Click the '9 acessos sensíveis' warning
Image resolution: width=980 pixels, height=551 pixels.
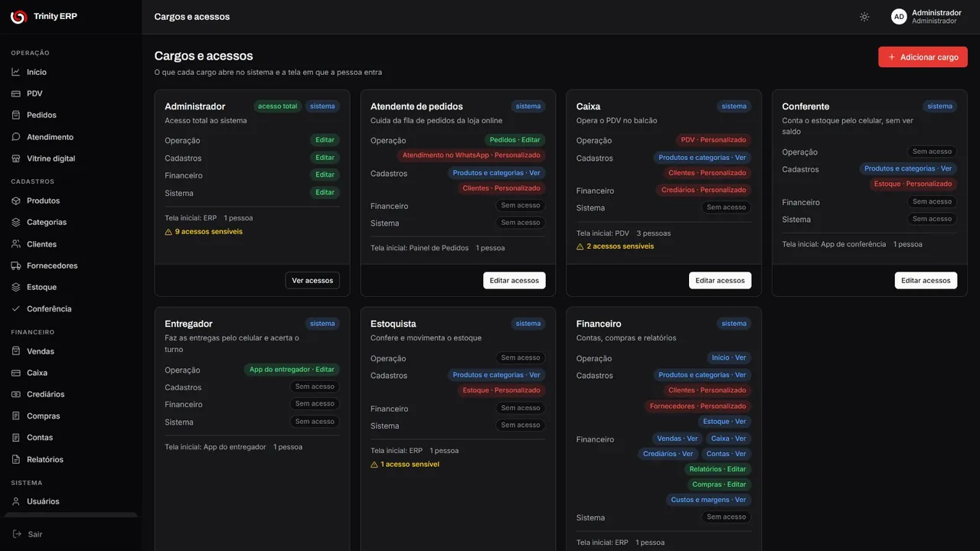(x=204, y=231)
